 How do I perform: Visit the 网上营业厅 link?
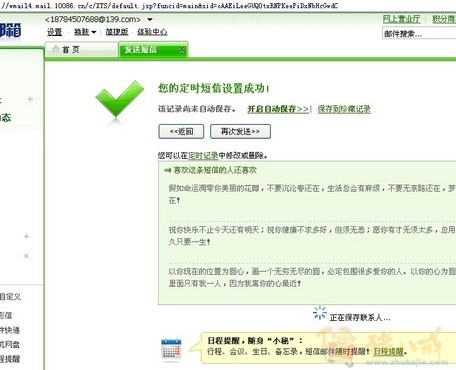(401, 19)
